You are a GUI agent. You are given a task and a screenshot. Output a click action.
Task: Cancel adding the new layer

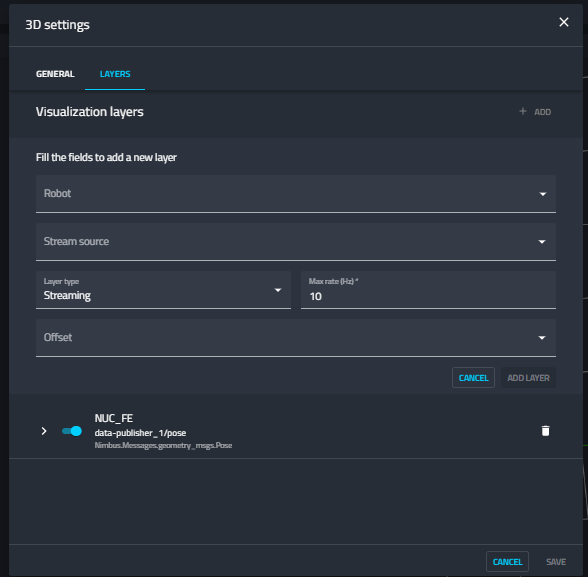click(x=473, y=378)
